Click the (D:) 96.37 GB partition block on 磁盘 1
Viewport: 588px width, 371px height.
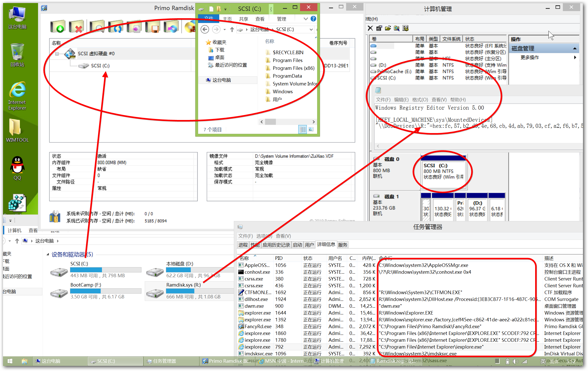coord(477,207)
